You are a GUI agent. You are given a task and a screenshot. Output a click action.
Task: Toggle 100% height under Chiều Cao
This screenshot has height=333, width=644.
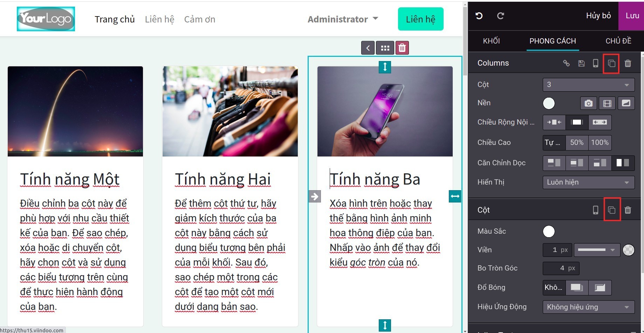[x=600, y=142]
